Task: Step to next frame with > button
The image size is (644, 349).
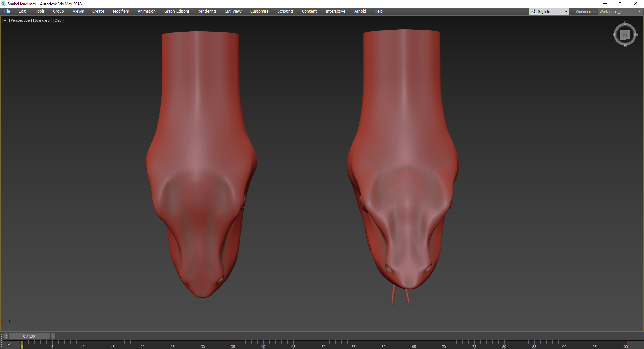Action: click(x=53, y=336)
